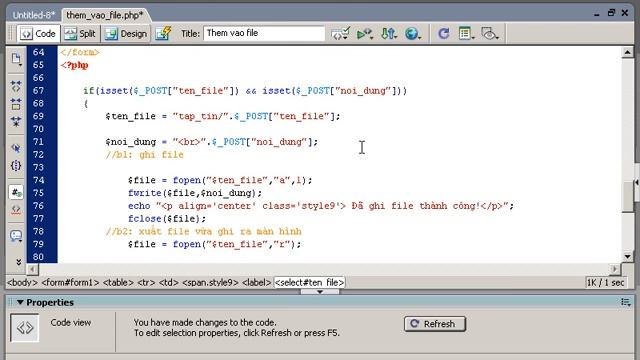Click the Code view icon in Properties

point(24,328)
